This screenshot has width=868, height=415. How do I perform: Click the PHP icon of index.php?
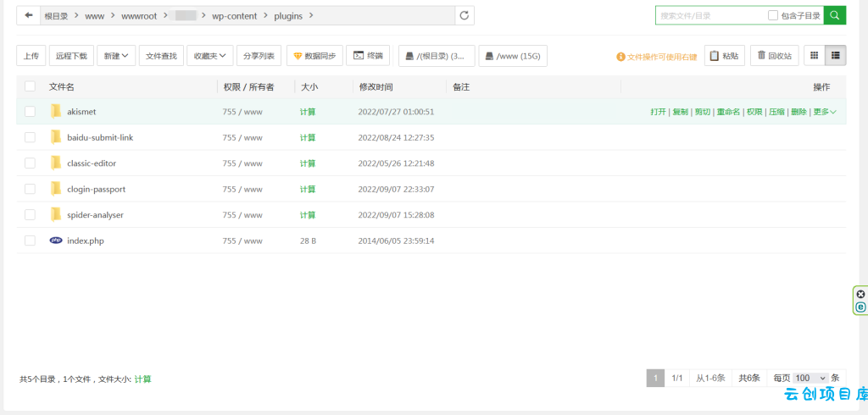(56, 241)
